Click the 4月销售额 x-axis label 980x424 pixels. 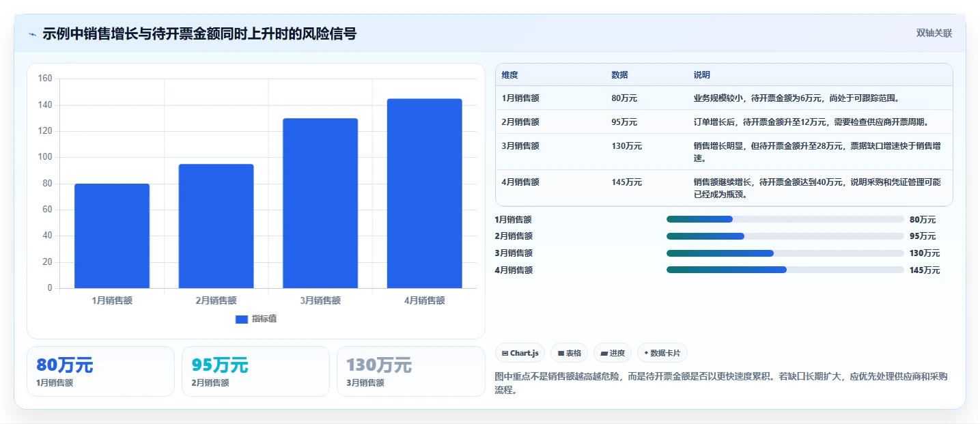(424, 300)
